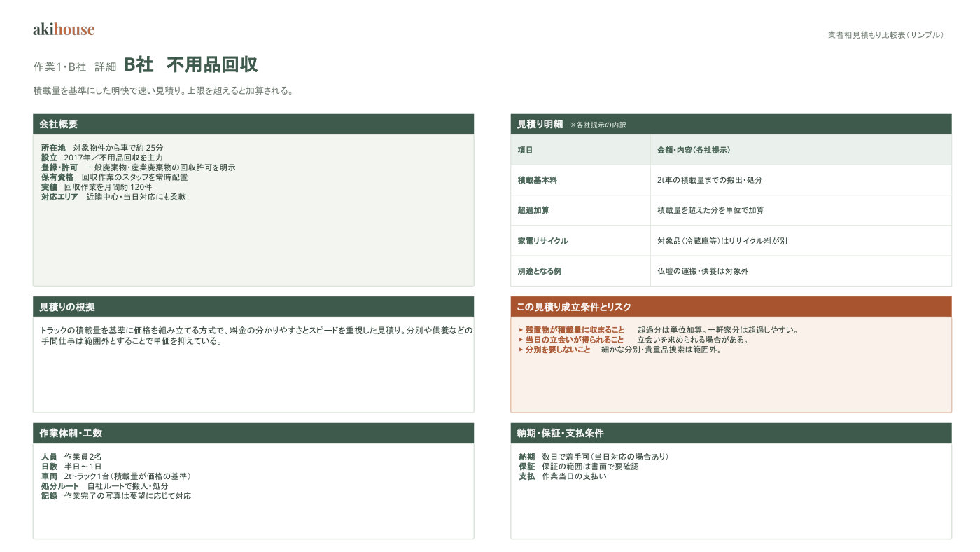
Task: Click the 記録 作業完了の写真 line
Action: pos(116,496)
